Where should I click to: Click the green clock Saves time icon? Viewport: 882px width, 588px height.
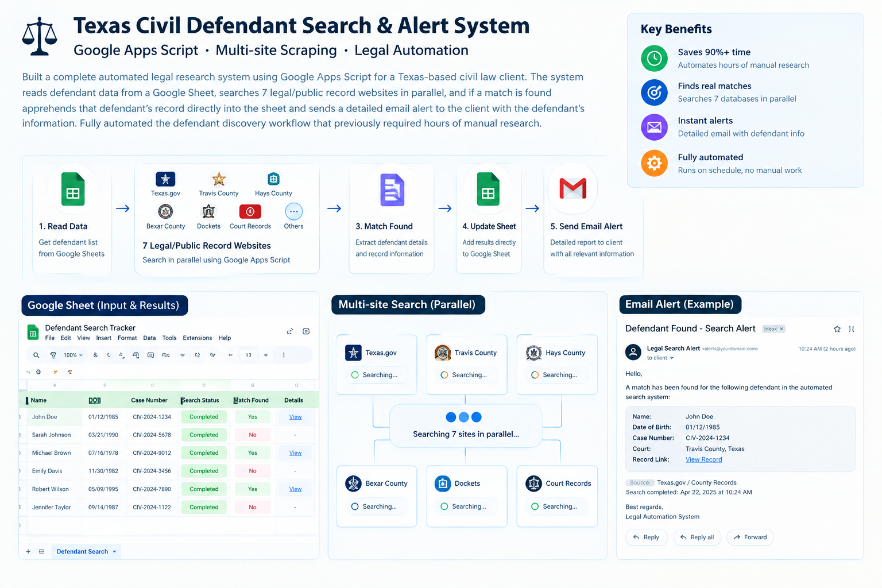tap(654, 58)
